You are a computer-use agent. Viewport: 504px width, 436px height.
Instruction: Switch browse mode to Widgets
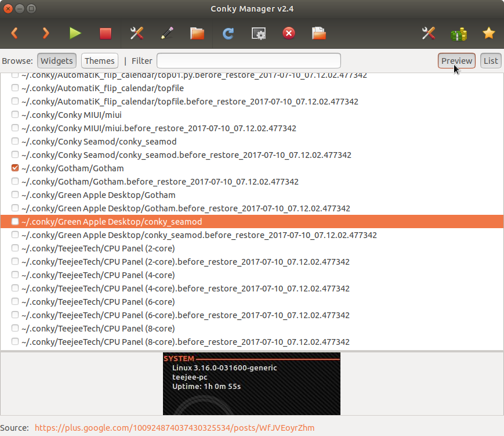click(x=57, y=61)
